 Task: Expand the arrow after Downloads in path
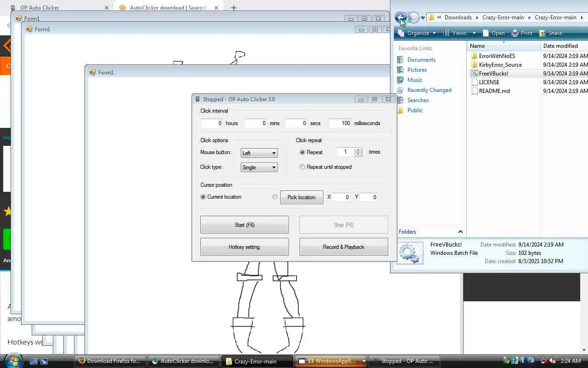[477, 17]
